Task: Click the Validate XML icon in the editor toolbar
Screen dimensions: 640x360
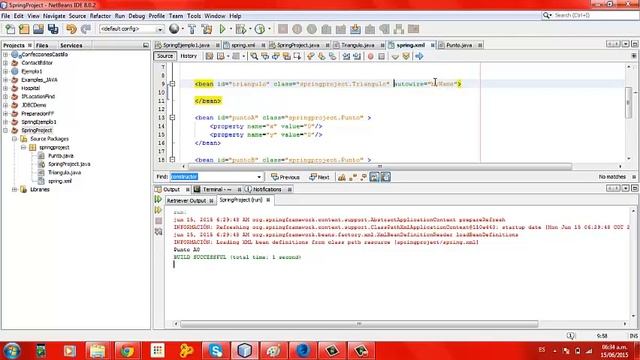Action: (x=406, y=56)
